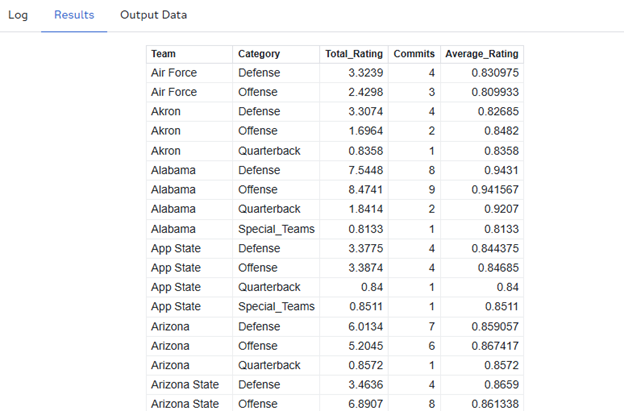
Task: Click the Akron Quarterback category cell
Action: click(269, 151)
